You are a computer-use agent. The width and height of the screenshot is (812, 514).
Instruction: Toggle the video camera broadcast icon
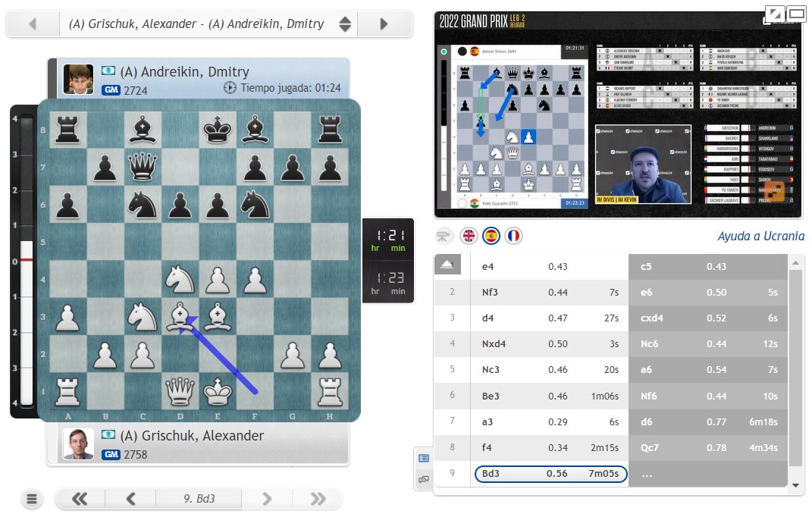point(443,236)
